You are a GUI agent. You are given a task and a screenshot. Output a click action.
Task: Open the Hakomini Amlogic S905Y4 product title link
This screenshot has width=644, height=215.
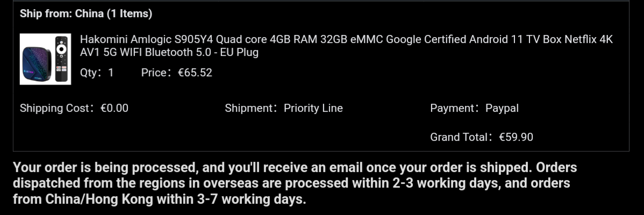click(x=346, y=46)
